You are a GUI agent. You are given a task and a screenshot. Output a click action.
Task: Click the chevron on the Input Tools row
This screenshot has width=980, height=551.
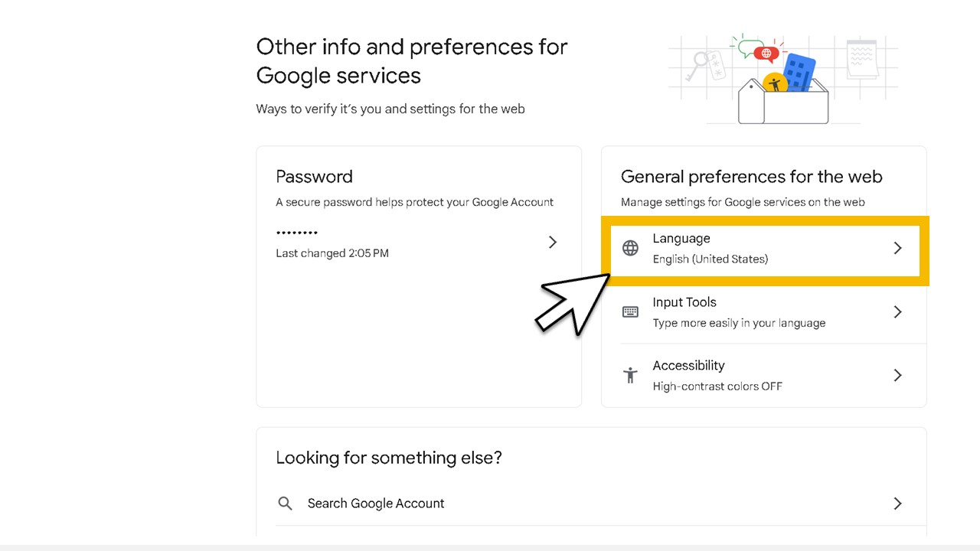coord(898,311)
